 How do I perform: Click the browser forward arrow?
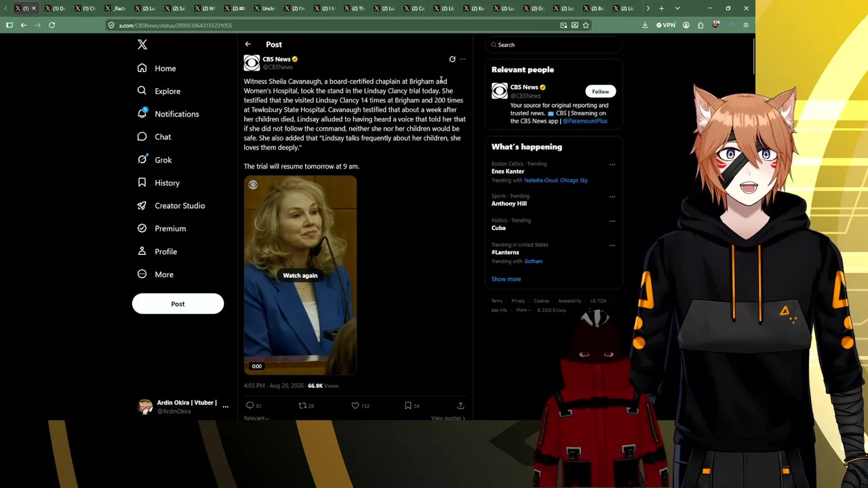37,25
